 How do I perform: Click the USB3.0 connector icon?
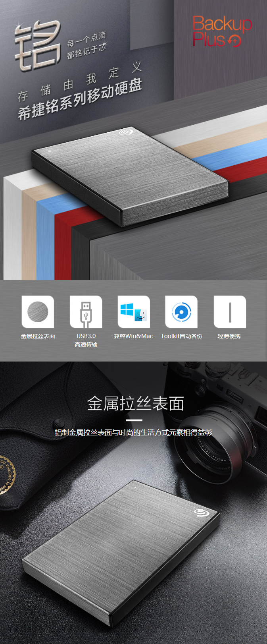(86, 312)
